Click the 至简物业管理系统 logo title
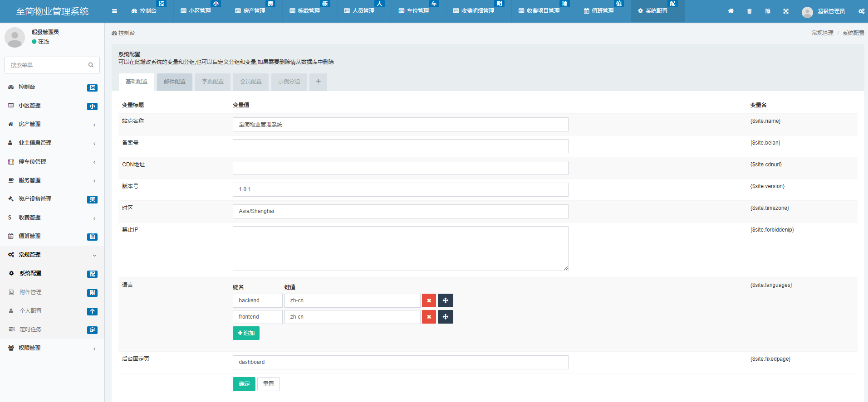868x402 pixels. [52, 11]
